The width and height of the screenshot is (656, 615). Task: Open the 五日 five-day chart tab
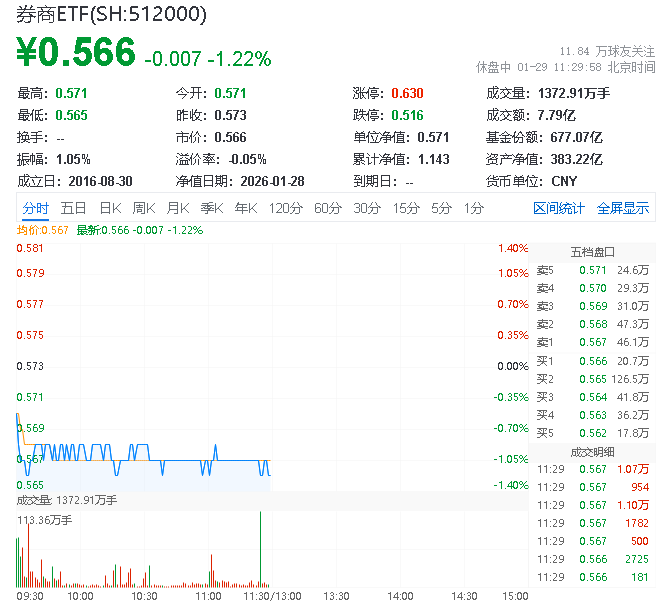(x=73, y=208)
